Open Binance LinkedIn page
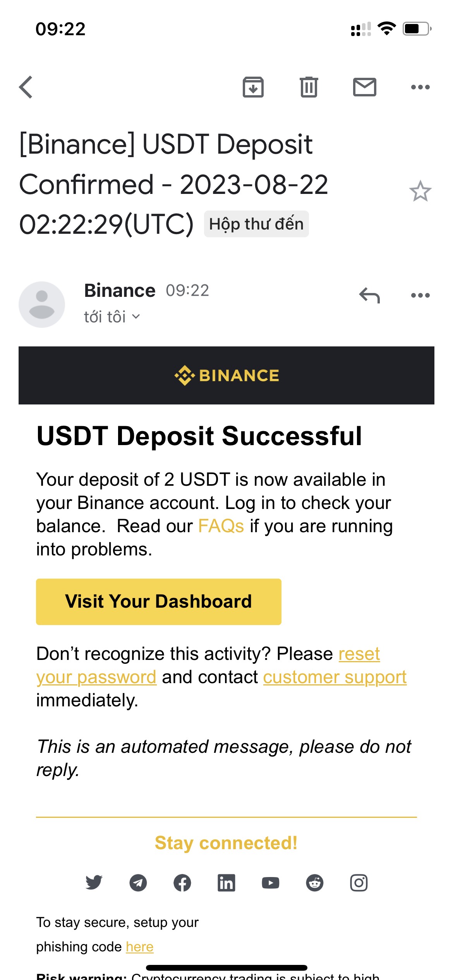This screenshot has width=453, height=980. coord(226,883)
